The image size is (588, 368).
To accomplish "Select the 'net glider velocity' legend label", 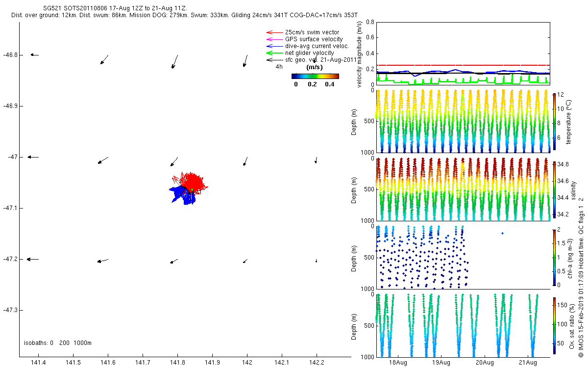I will point(310,53).
